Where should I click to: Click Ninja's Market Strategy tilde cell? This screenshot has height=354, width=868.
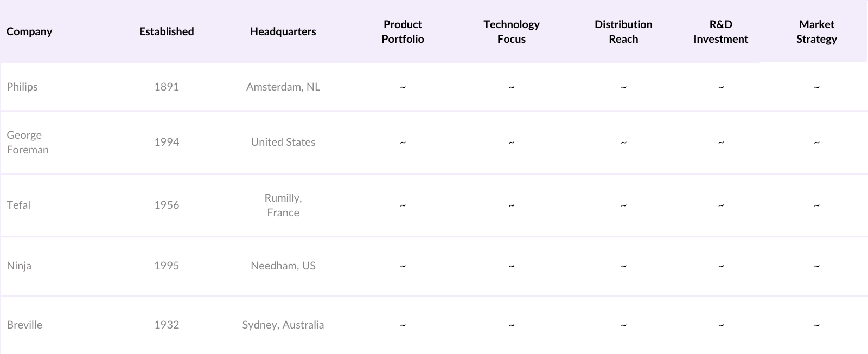(x=816, y=266)
